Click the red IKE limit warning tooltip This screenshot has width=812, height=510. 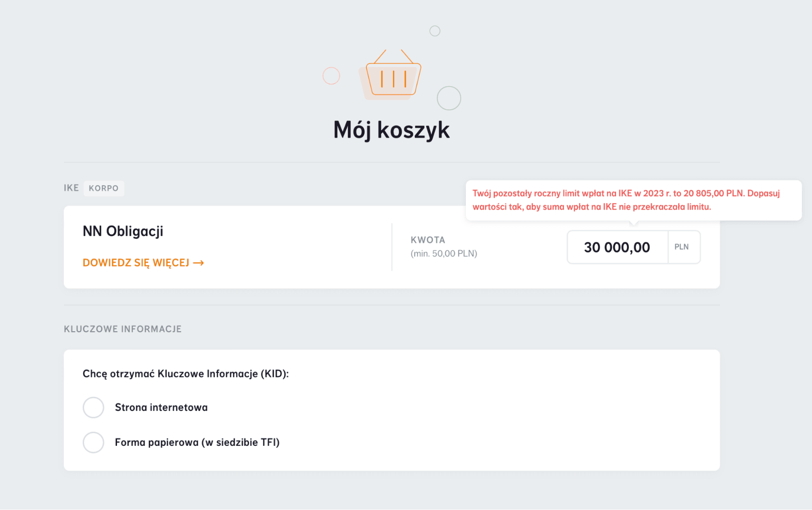(x=633, y=200)
